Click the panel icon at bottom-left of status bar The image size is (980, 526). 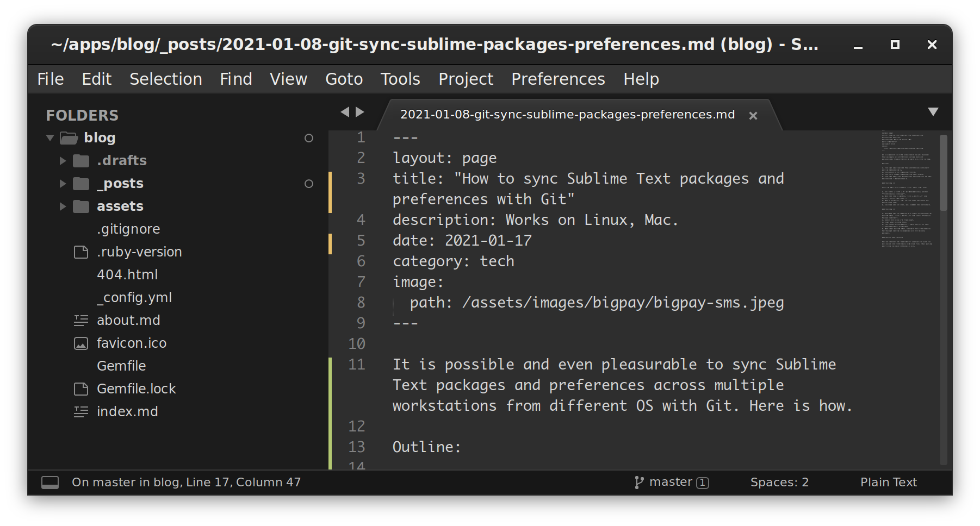pos(50,481)
